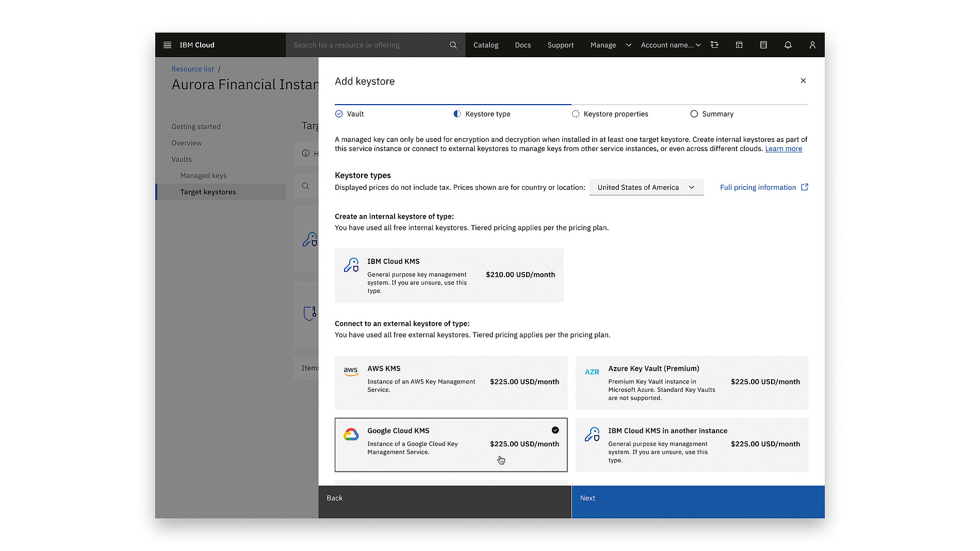The width and height of the screenshot is (980, 551).
Task: Open the user profile icon
Action: [812, 45]
